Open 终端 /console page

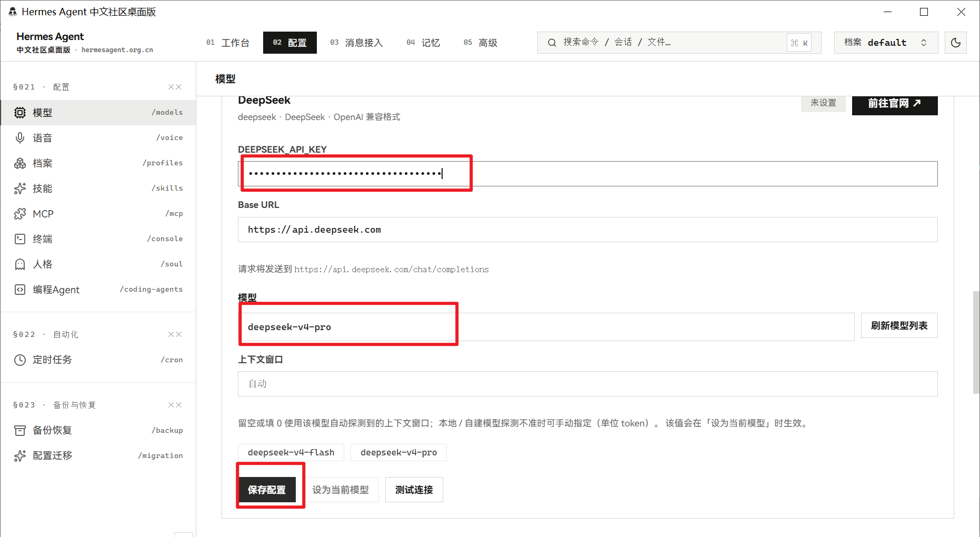coord(98,239)
